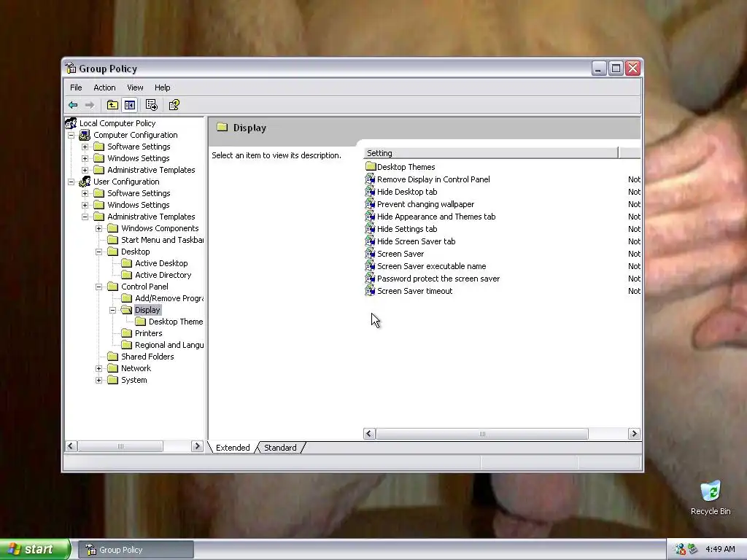Viewport: 747px width, 560px height.
Task: Click the Local Computer Policy root icon
Action: pos(71,123)
